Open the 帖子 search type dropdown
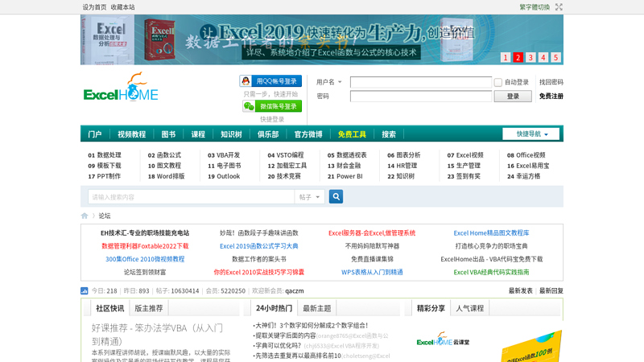The width and height of the screenshot is (644, 362). (x=310, y=197)
